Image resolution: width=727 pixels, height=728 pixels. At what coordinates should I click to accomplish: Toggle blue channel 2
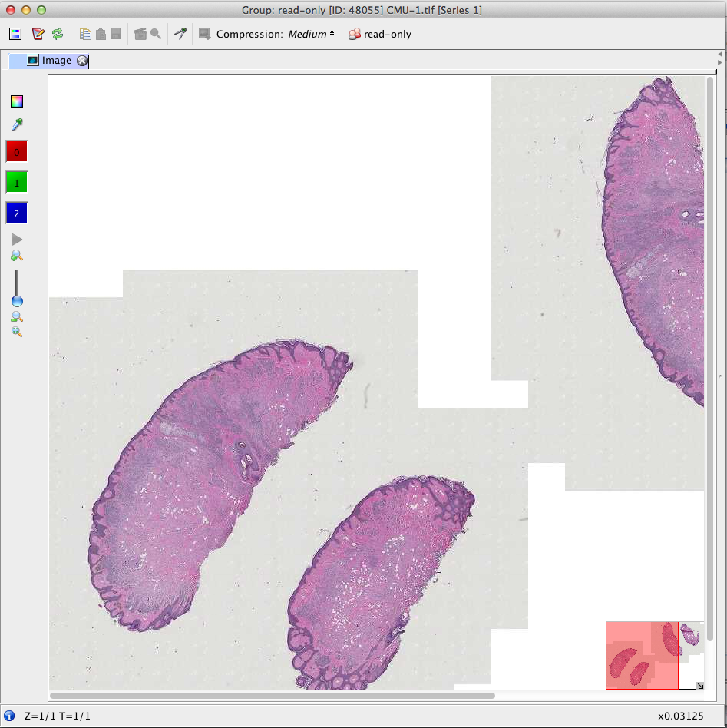point(17,213)
